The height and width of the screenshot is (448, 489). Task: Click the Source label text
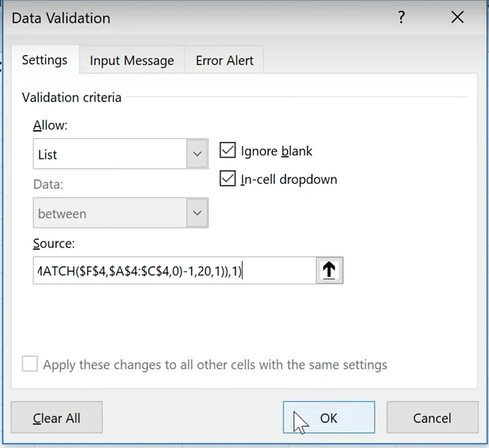pos(54,244)
